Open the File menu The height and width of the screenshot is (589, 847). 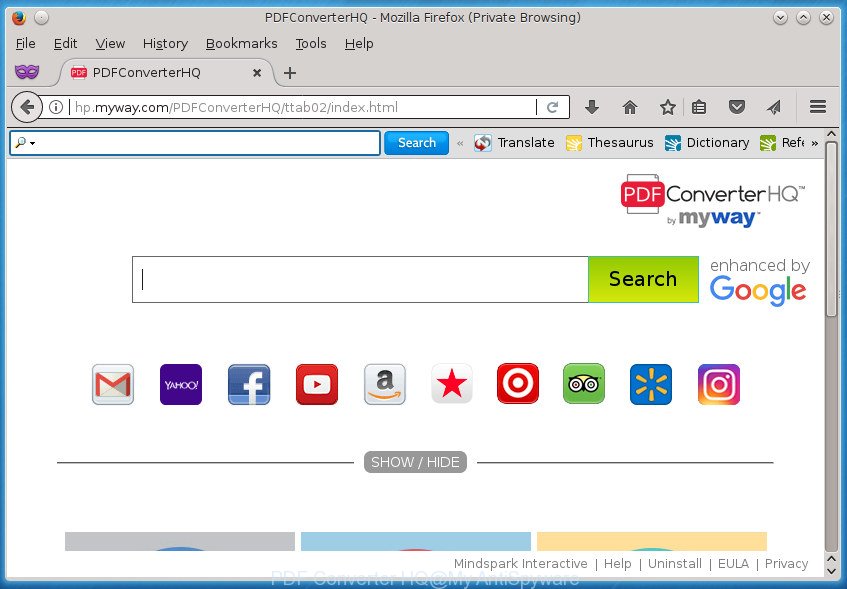(x=25, y=43)
